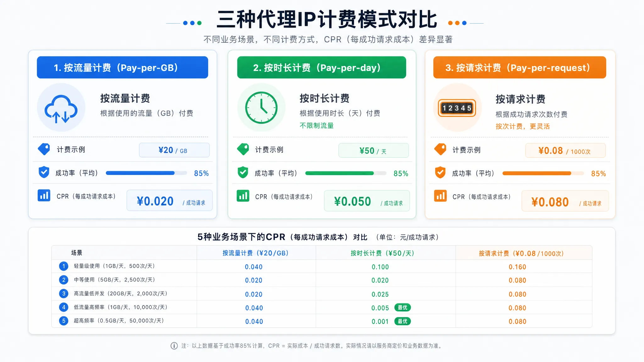Click the ¥0.050 CPR value box
The image size is (644, 362).
click(367, 200)
